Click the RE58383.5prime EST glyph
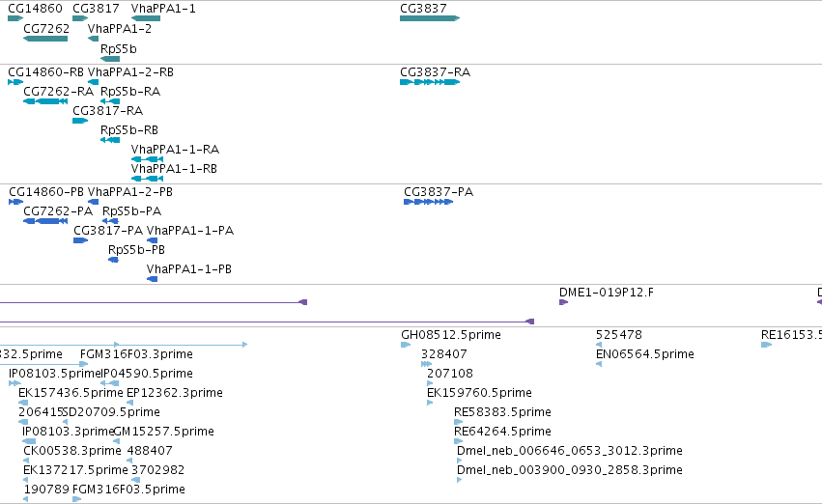Viewport: 822px width, 504px height. point(458,422)
